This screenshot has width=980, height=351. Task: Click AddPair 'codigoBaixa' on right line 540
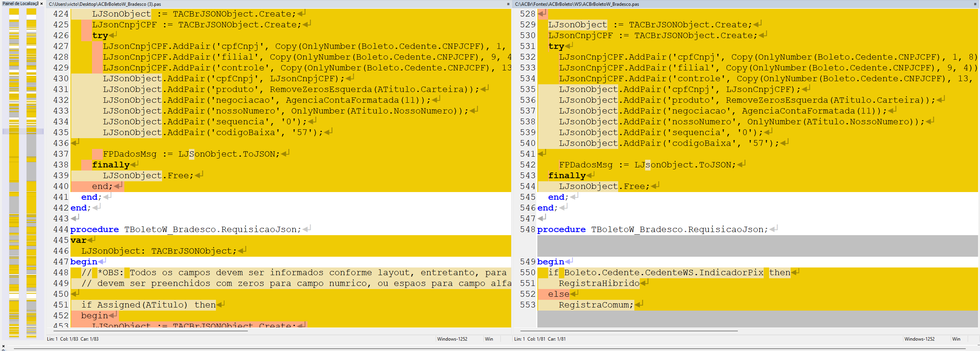(x=669, y=143)
